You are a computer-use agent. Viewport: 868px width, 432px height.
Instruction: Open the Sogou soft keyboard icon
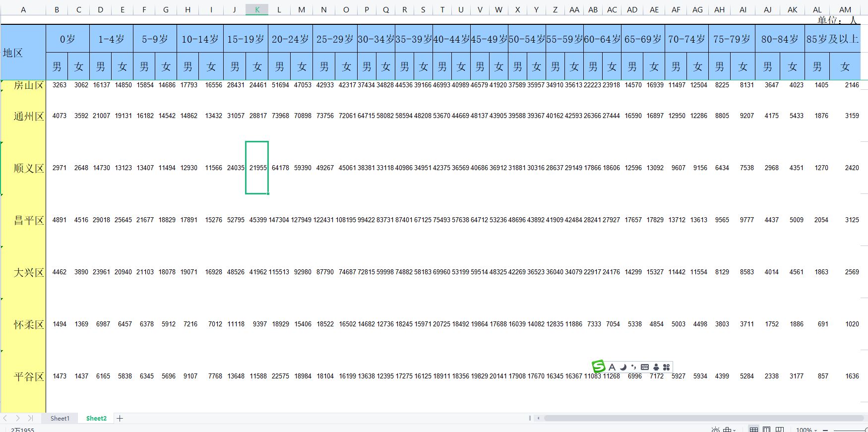coord(645,367)
